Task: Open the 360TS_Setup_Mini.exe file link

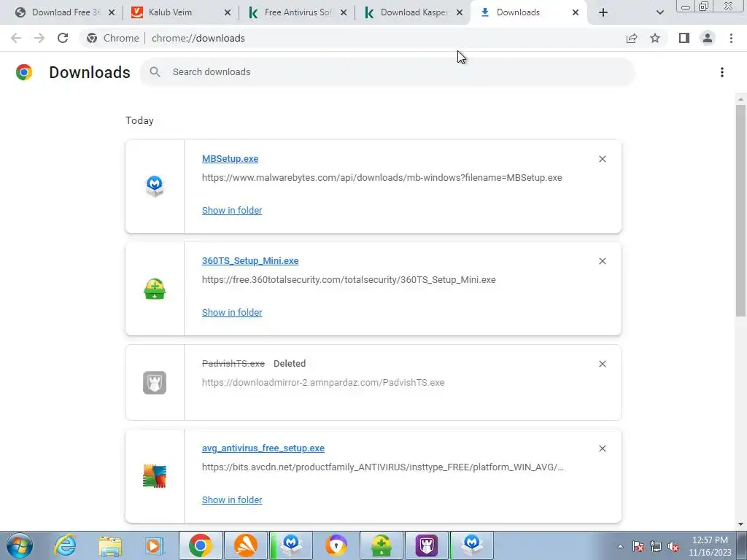Action: 250,261
